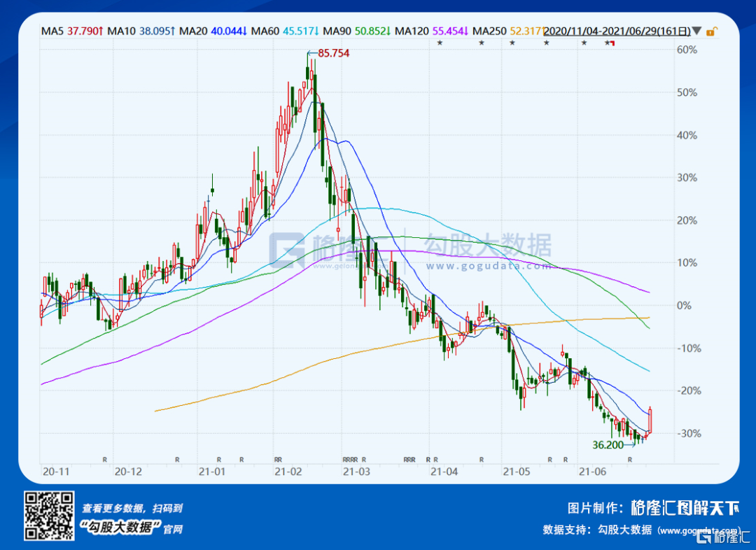
Task: Click the star marker with the red corner
Action: click(x=609, y=43)
